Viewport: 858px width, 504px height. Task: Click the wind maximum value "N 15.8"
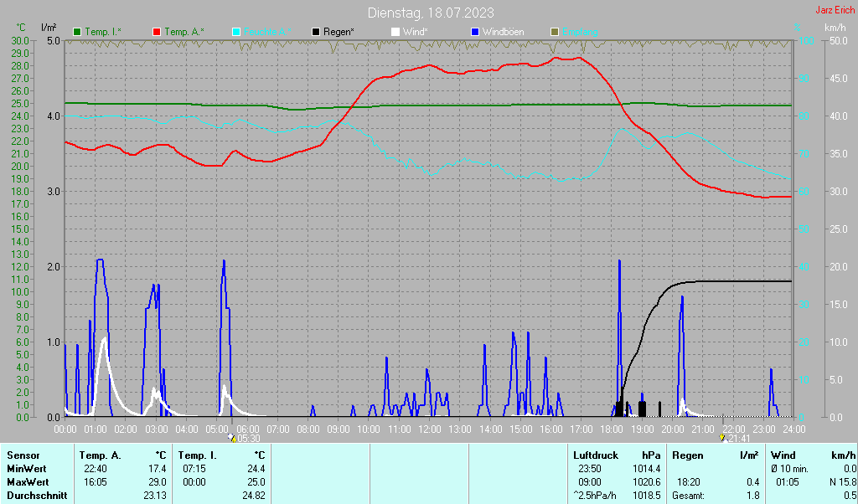[843, 483]
